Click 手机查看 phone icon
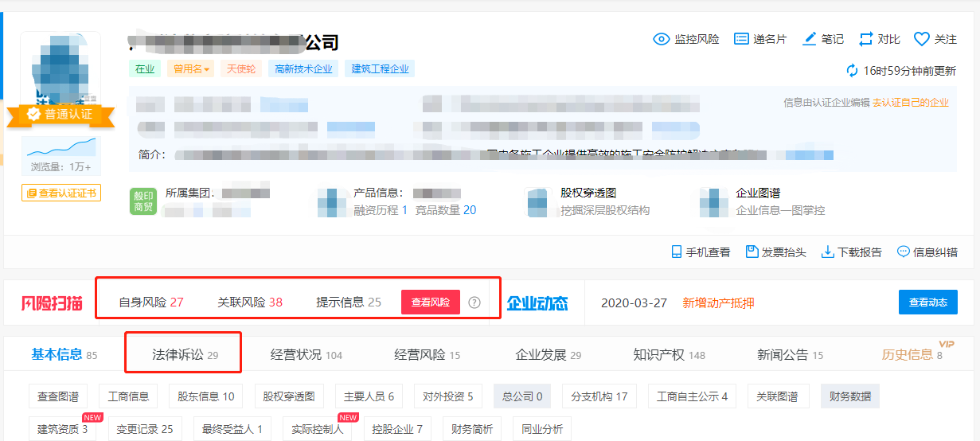 pyautogui.click(x=677, y=252)
